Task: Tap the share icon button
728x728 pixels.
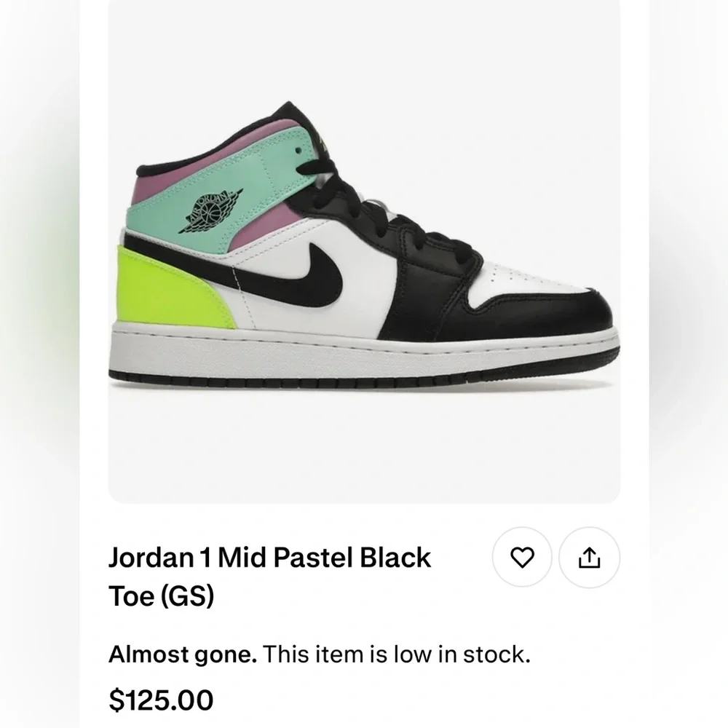Action: point(589,558)
